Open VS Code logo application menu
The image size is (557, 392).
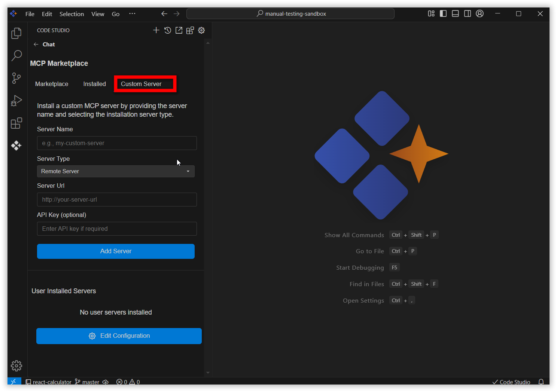13,14
